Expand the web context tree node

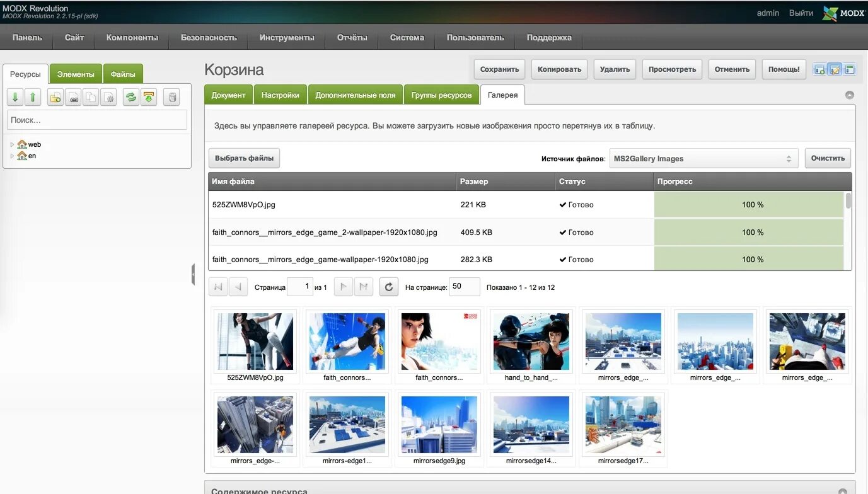(12, 144)
